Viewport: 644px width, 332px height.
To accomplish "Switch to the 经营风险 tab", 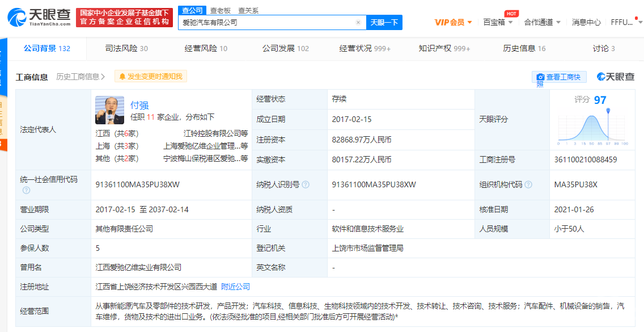I will pos(206,49).
